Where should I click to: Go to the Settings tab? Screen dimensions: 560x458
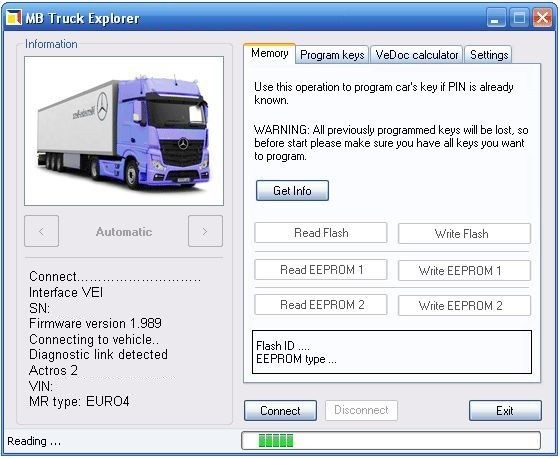tap(489, 55)
